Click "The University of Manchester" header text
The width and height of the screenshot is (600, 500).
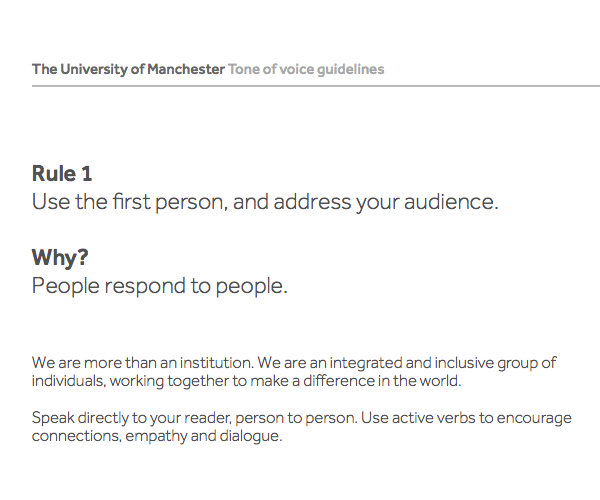tap(128, 70)
